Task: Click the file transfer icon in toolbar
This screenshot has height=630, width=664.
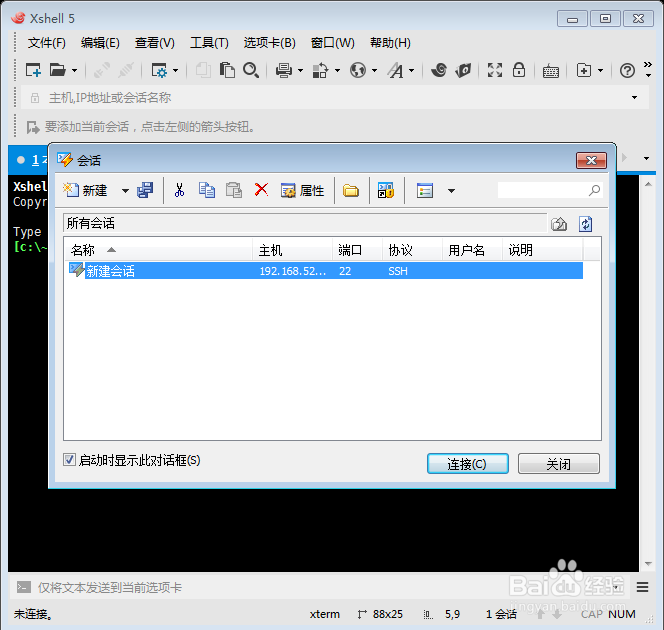Action: [320, 70]
